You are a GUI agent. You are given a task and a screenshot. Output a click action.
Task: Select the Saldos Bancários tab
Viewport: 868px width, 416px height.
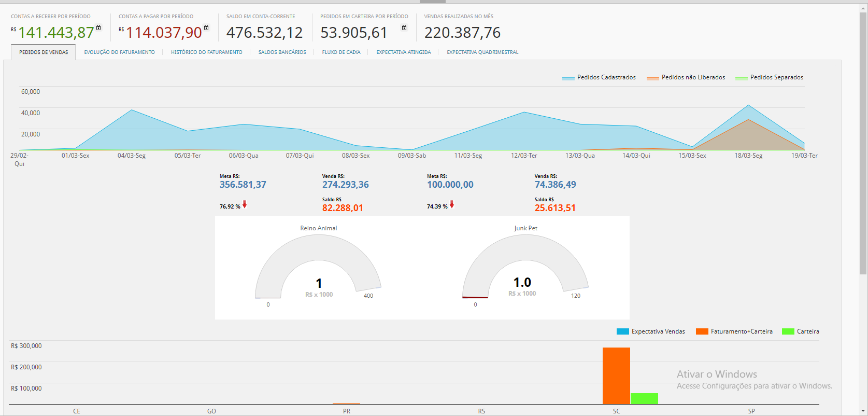pos(282,52)
